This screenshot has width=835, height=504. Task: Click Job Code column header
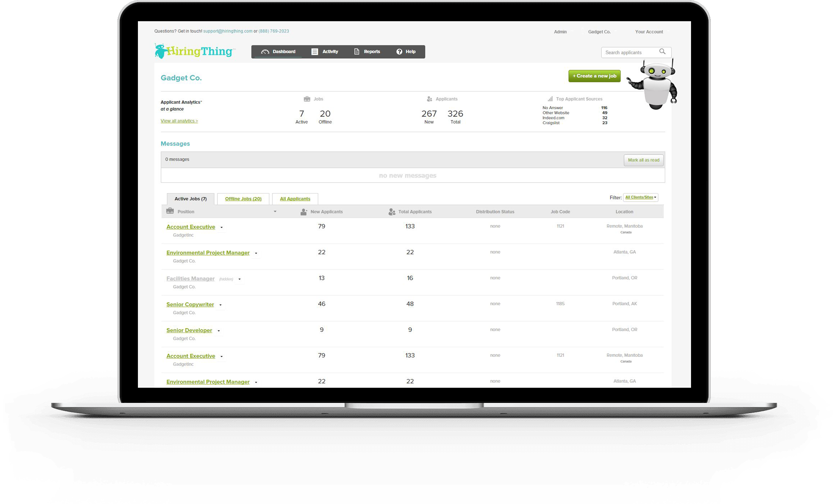[560, 212]
